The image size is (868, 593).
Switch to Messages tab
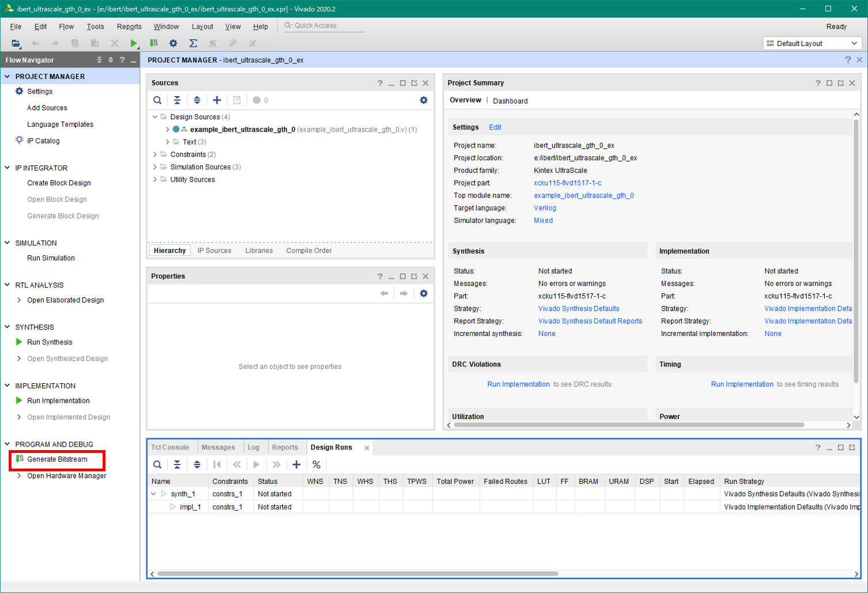[x=218, y=447]
